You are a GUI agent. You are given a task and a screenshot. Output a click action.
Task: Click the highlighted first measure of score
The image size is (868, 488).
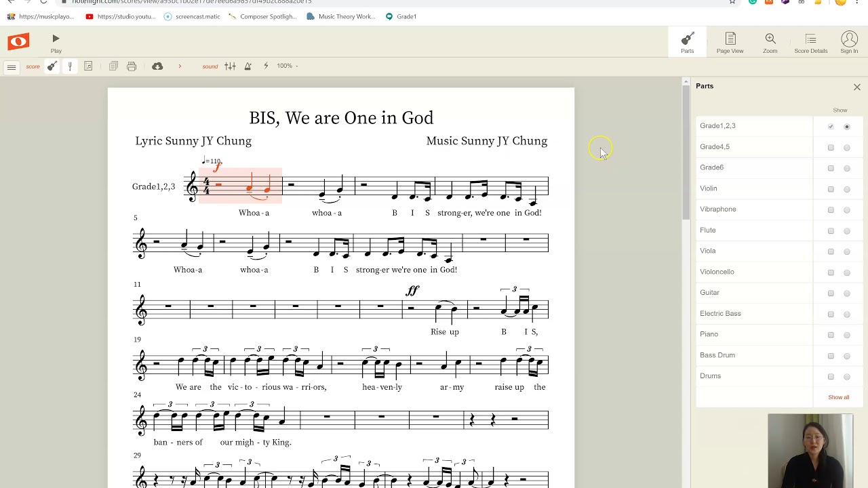(x=241, y=185)
